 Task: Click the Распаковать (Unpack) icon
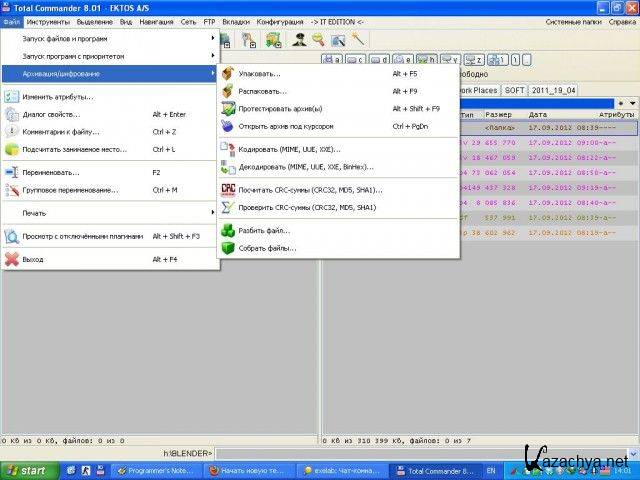click(228, 91)
